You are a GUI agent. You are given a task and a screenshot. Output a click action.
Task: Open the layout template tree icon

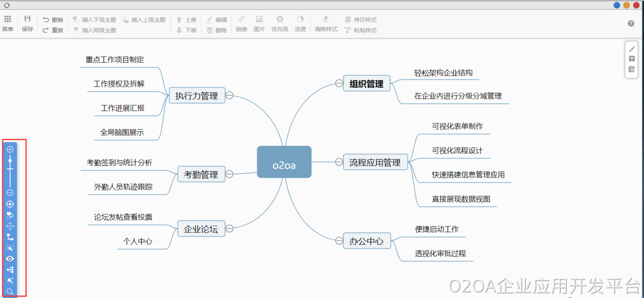click(x=10, y=270)
